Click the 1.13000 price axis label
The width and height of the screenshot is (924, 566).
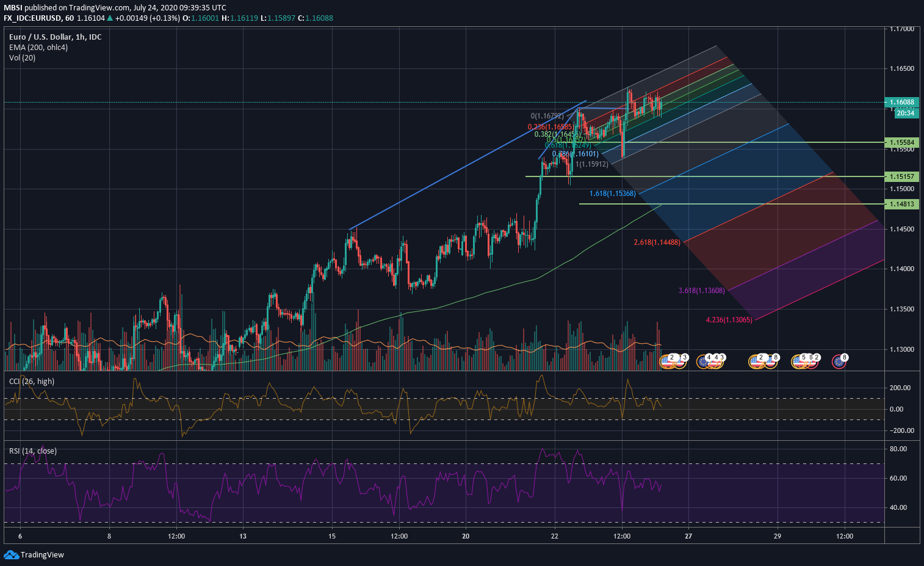(901, 349)
